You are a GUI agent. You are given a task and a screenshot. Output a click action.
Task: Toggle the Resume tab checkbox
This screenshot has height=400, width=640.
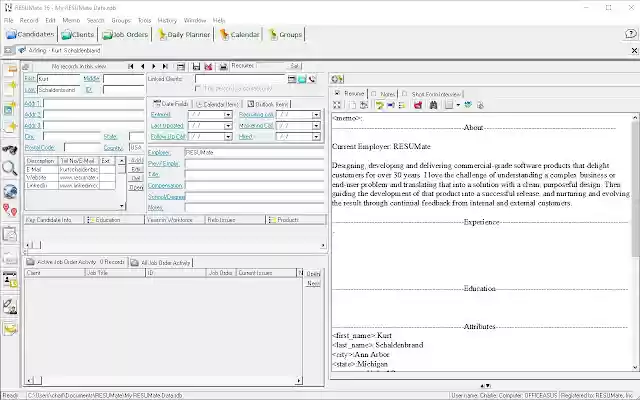337,93
